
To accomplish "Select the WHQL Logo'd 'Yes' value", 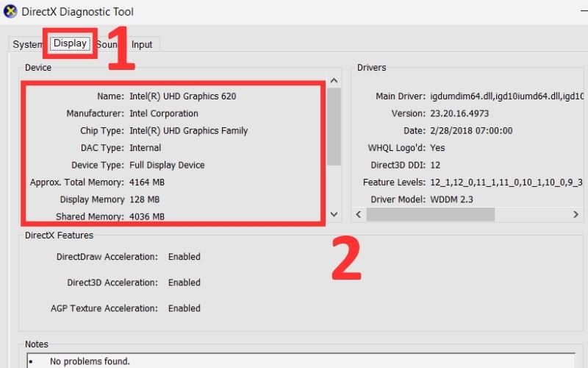I will pos(437,148).
